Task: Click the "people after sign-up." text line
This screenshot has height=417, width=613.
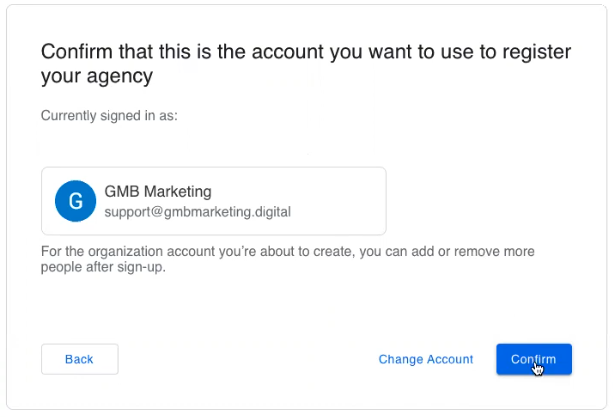Action: pos(101,267)
